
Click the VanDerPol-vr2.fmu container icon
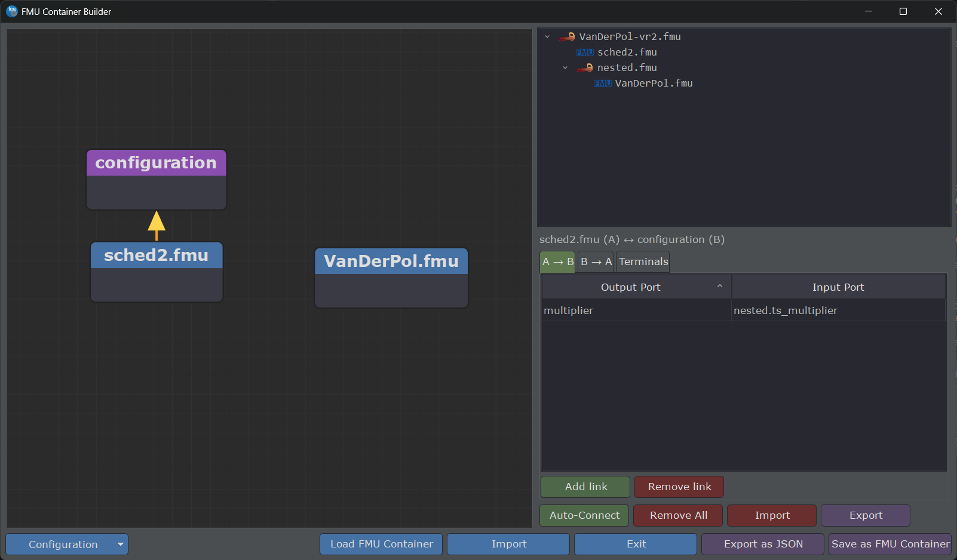coord(567,37)
